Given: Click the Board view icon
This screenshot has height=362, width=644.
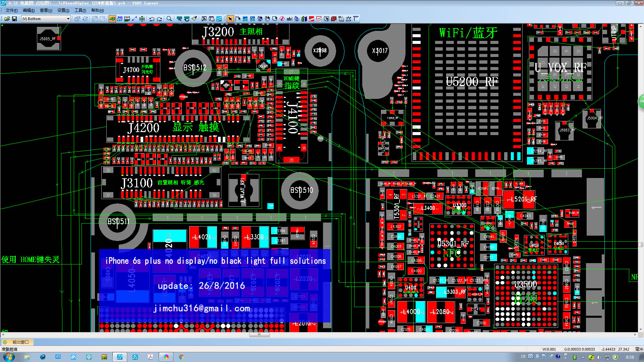Looking at the screenshot, I should pyautogui.click(x=179, y=19).
